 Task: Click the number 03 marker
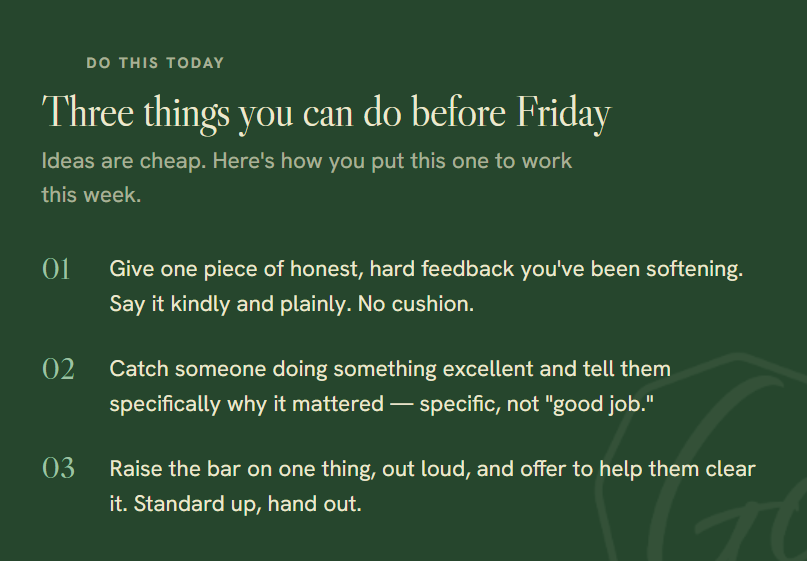pyautogui.click(x=58, y=468)
